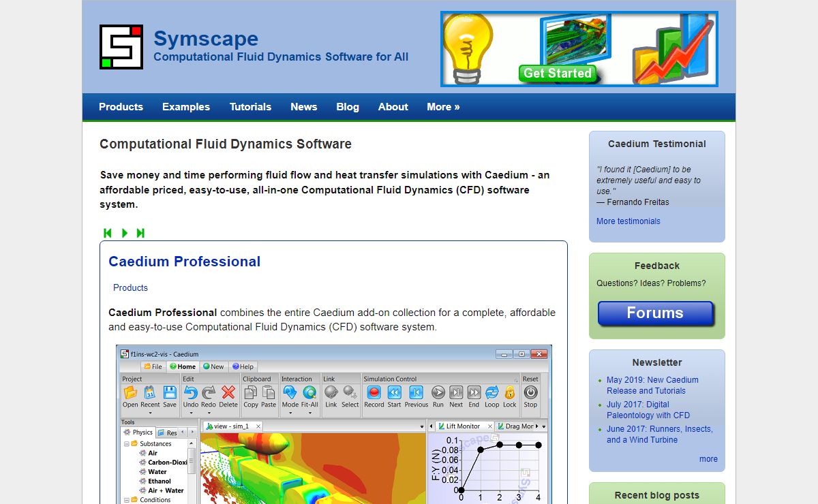Image resolution: width=818 pixels, height=504 pixels.
Task: Open the About navigation item
Action: point(393,107)
